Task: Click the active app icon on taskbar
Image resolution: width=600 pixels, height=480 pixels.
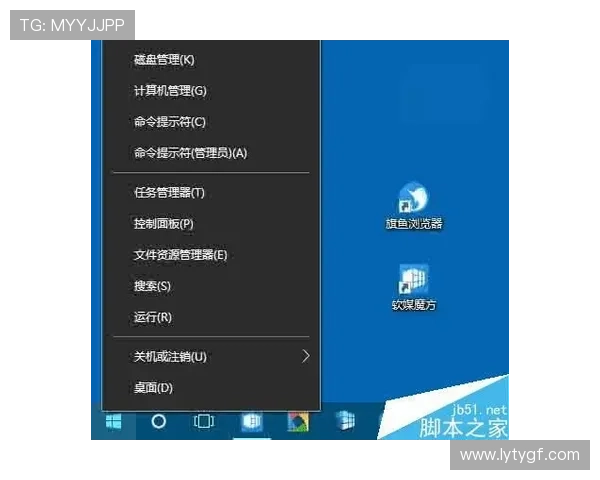Action: coord(251,421)
